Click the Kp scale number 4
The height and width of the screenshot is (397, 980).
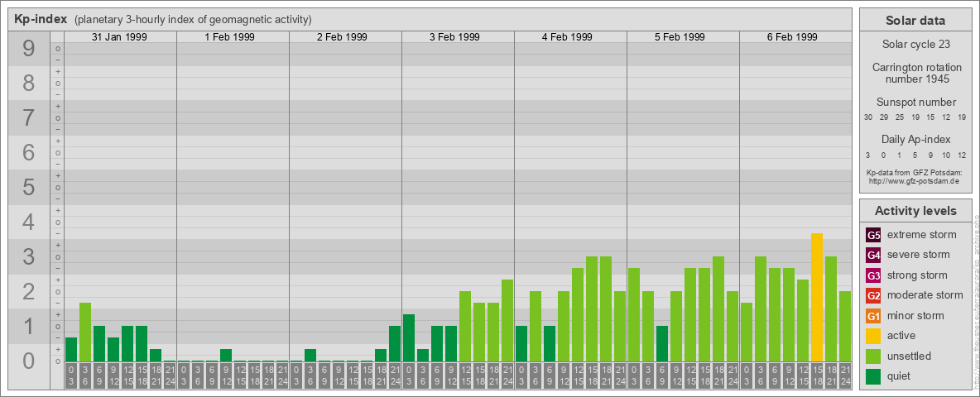(x=29, y=222)
